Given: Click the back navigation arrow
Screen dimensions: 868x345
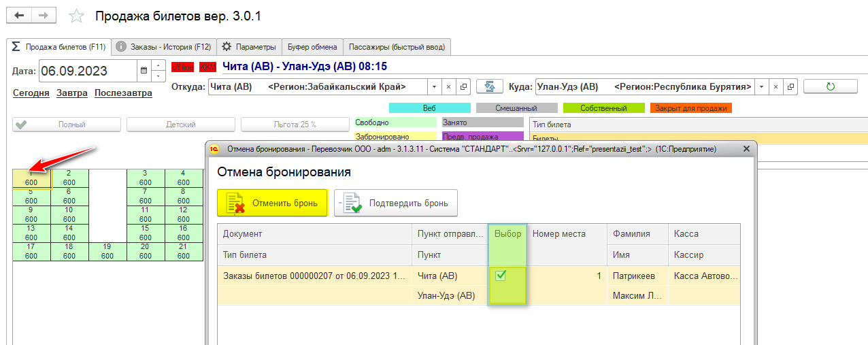Looking at the screenshot, I should pos(20,15).
